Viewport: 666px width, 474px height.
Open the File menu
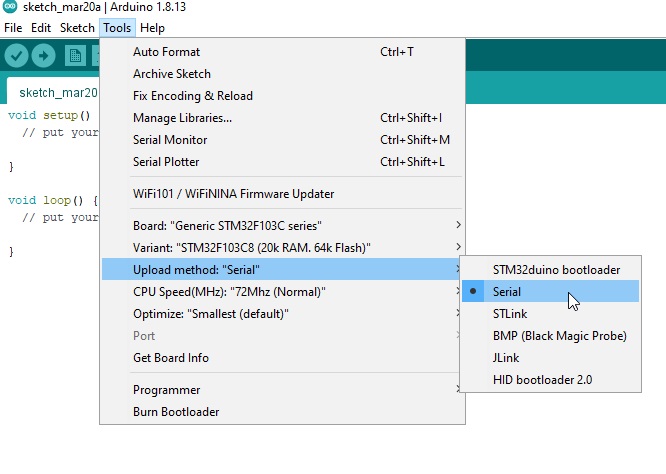click(13, 28)
